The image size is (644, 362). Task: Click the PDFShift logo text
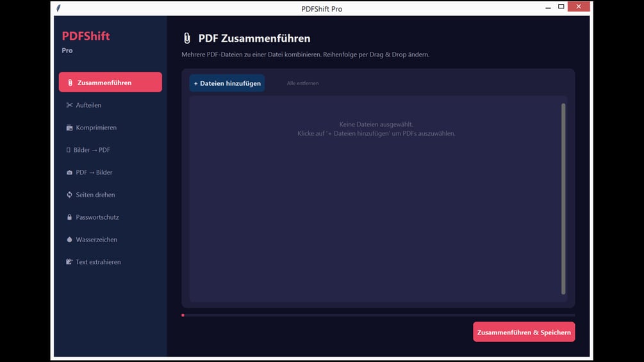click(x=86, y=36)
